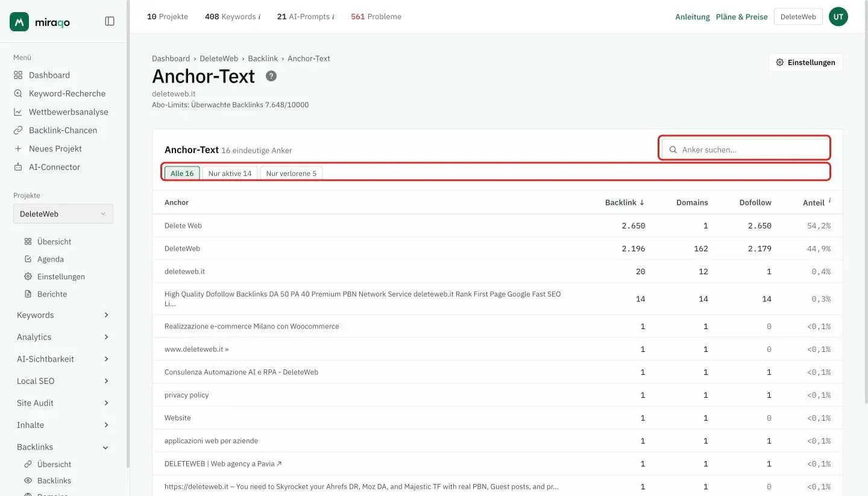Viewport: 868px width, 496px height.
Task: Click the info icon beside Anteil column
Action: click(x=829, y=200)
